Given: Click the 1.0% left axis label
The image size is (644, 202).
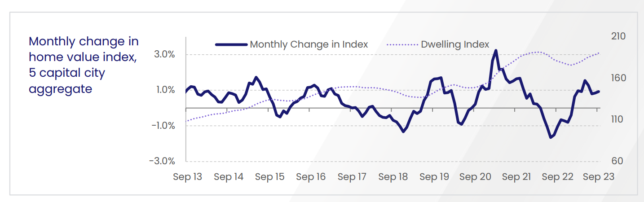Looking at the screenshot, I should click(x=165, y=90).
